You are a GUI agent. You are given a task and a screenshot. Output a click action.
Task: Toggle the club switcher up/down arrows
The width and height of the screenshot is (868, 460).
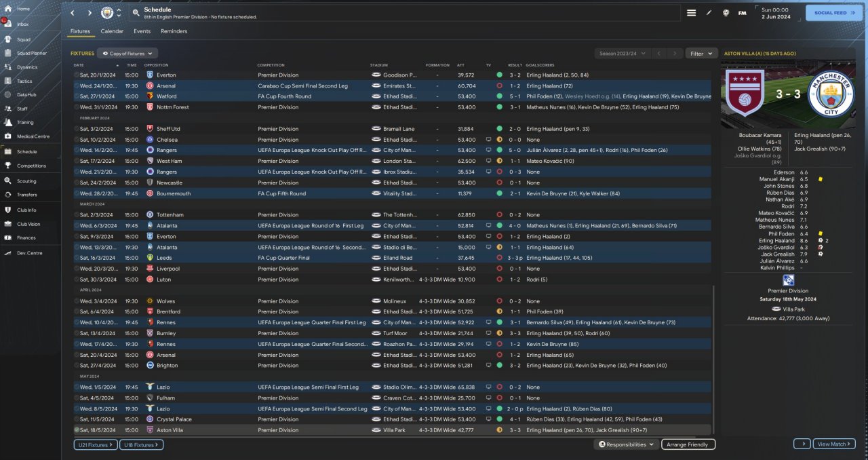(x=119, y=13)
